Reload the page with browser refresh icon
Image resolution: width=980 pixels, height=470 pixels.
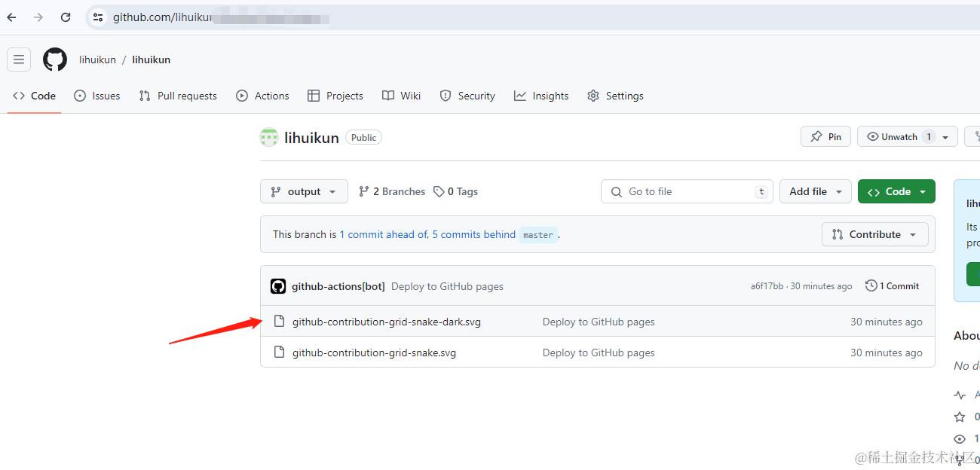(66, 17)
